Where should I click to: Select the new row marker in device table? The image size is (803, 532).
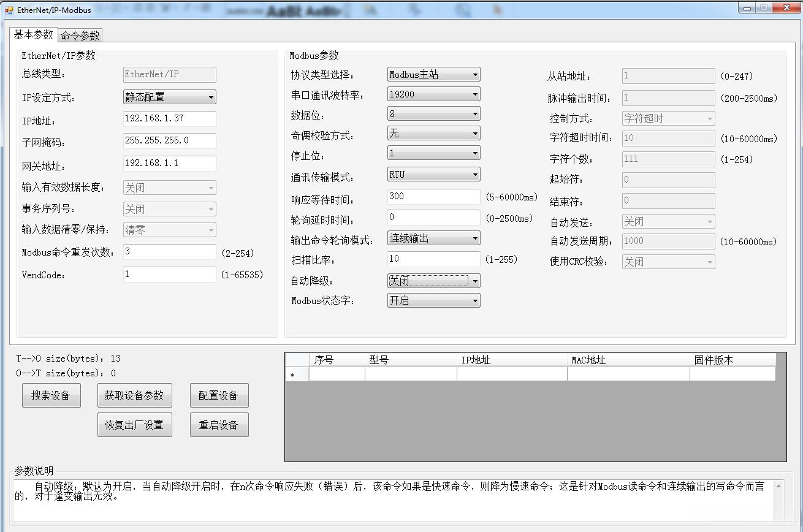tap(297, 374)
